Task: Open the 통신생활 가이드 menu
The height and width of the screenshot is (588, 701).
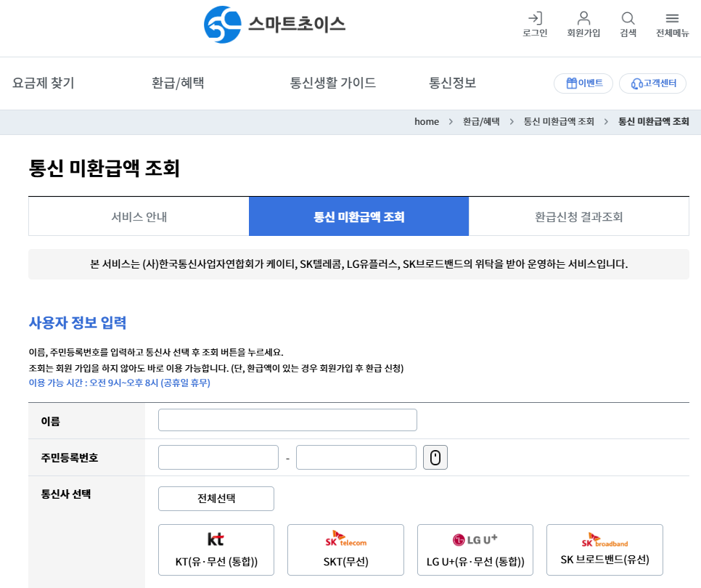Action: (x=332, y=83)
